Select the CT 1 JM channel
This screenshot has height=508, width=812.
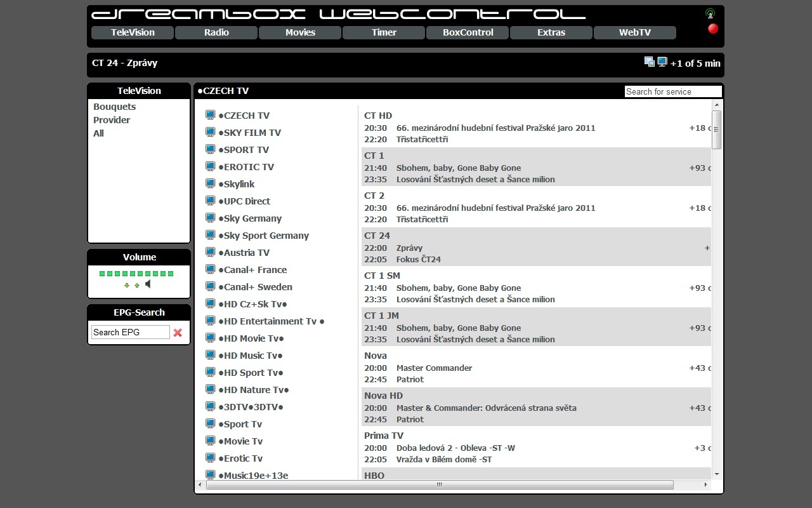(x=381, y=316)
